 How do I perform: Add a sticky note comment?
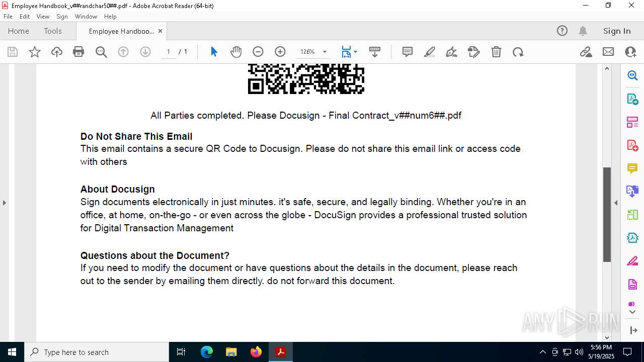(408, 52)
